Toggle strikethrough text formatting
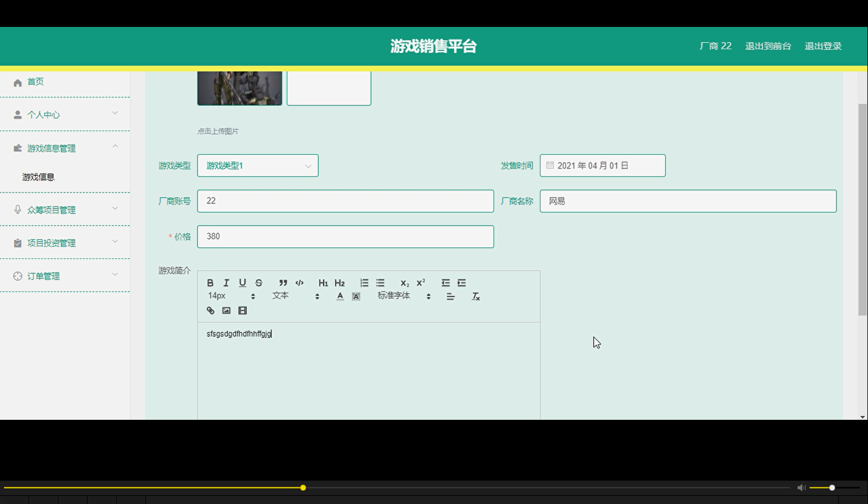Image resolution: width=868 pixels, height=504 pixels. tap(258, 282)
